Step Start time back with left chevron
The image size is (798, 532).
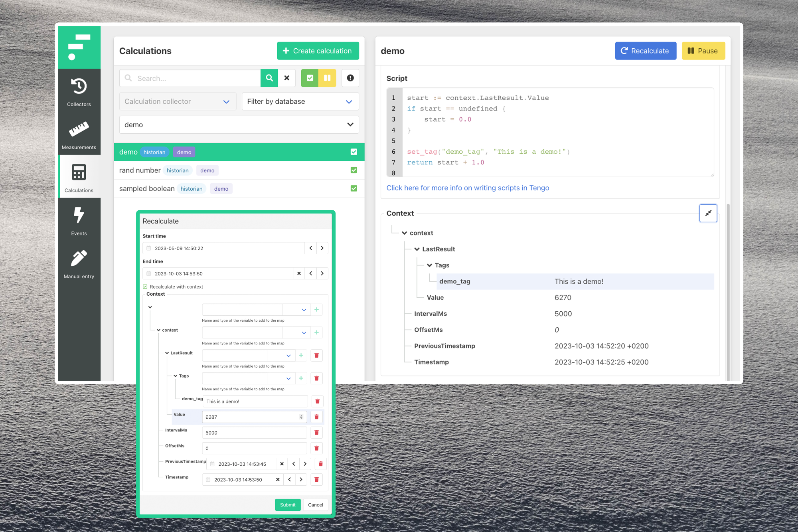311,248
